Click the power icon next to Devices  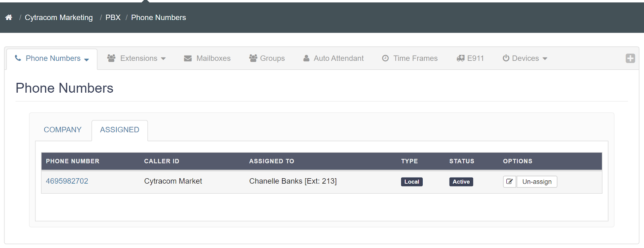[506, 58]
